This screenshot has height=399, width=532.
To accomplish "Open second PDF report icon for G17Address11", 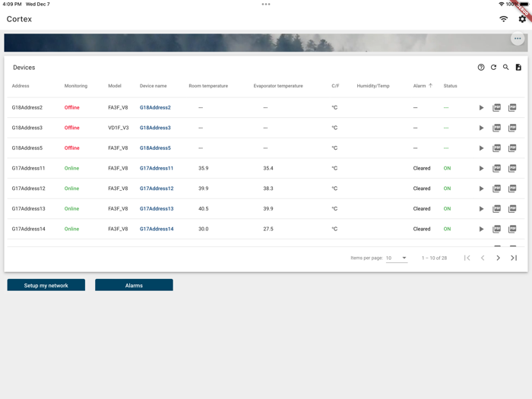I will click(x=512, y=168).
